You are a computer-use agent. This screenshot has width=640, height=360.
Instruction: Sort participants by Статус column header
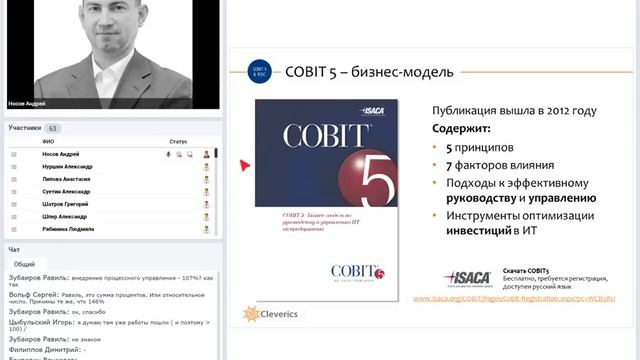point(178,141)
